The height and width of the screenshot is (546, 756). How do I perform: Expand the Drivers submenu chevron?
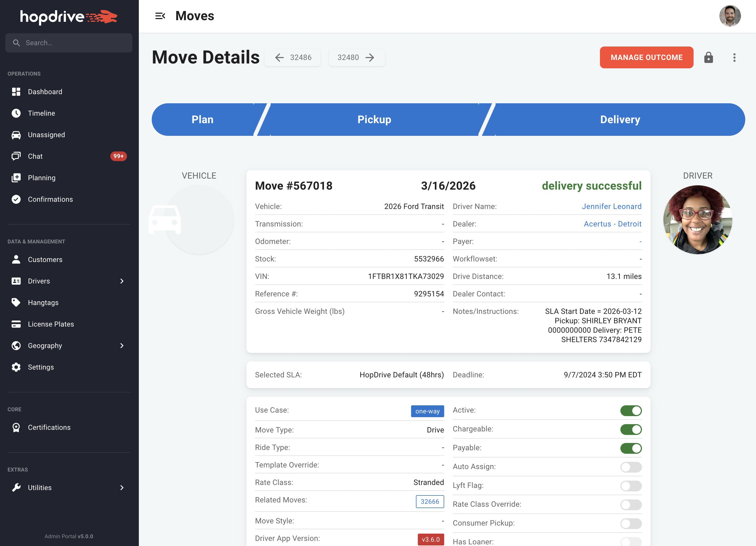[x=122, y=281]
